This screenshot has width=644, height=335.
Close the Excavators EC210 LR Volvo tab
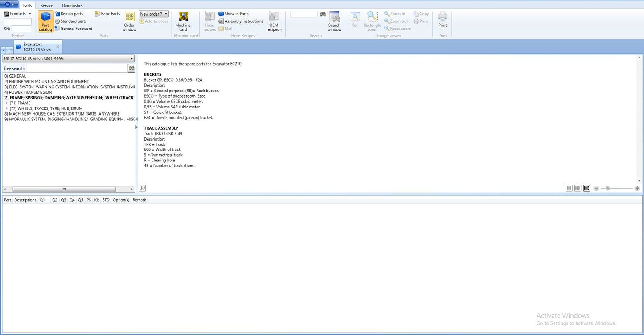pos(57,47)
